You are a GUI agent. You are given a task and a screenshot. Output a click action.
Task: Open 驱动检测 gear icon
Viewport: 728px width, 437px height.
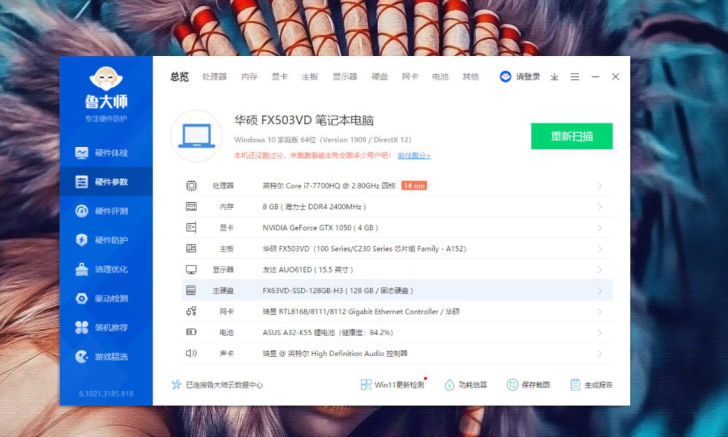click(x=82, y=298)
